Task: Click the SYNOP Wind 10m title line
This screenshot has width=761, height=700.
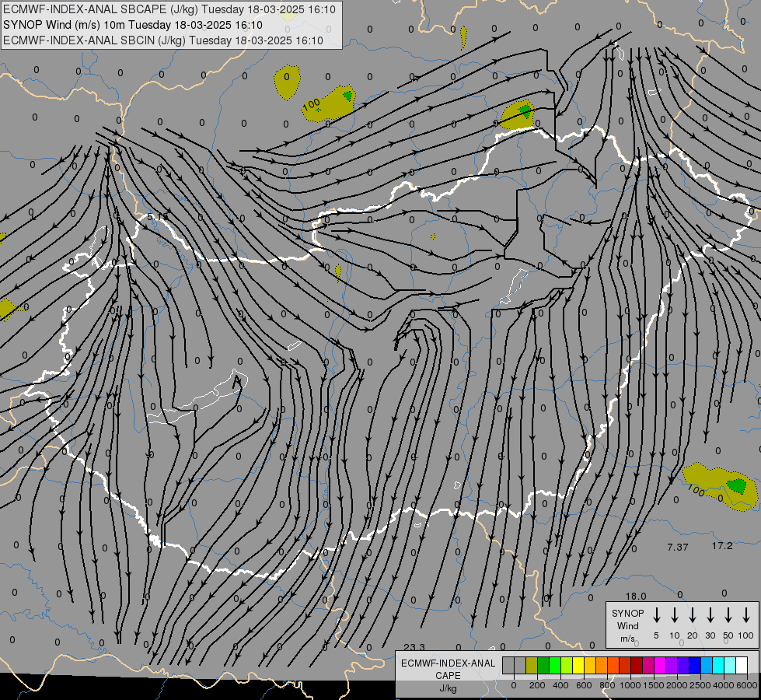Action: tap(132, 25)
